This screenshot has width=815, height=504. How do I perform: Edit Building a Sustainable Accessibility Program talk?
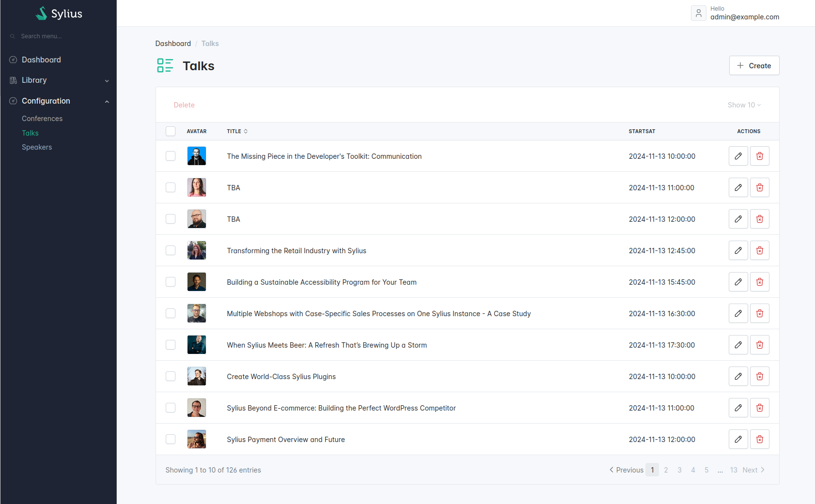click(738, 282)
